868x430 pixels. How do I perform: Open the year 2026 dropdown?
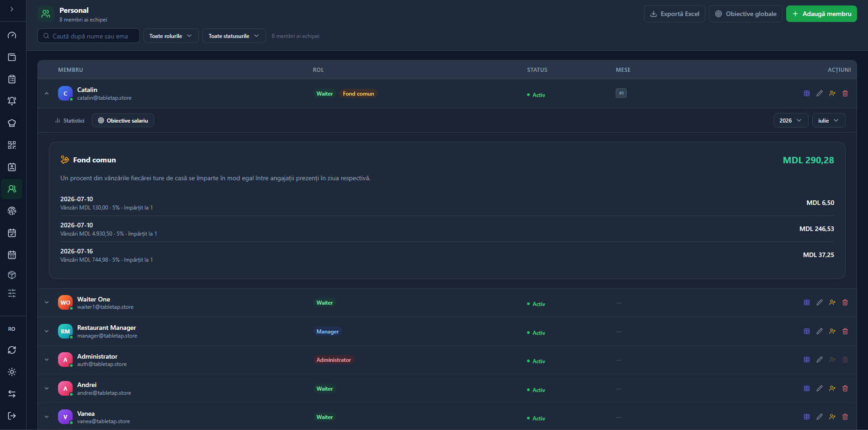pos(791,120)
